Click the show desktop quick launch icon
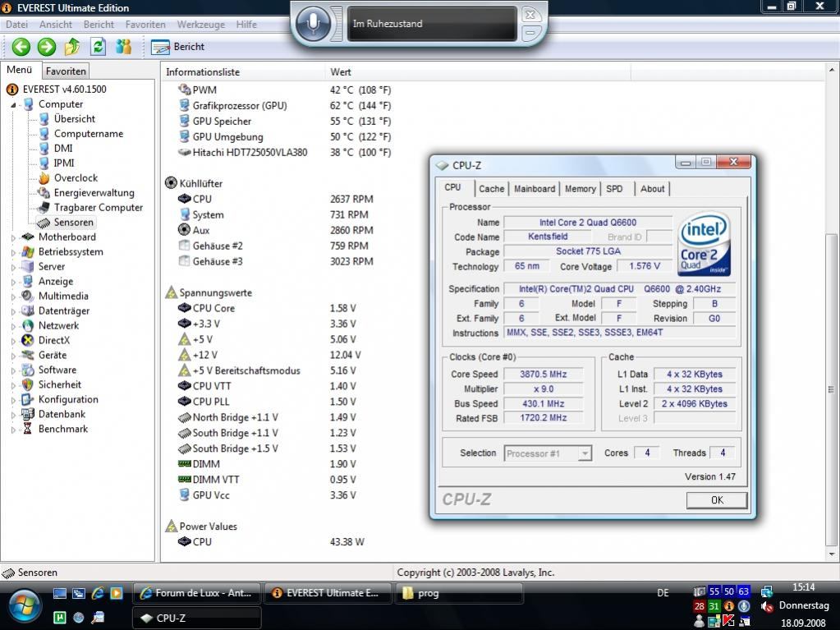Image resolution: width=840 pixels, height=630 pixels. [60, 593]
